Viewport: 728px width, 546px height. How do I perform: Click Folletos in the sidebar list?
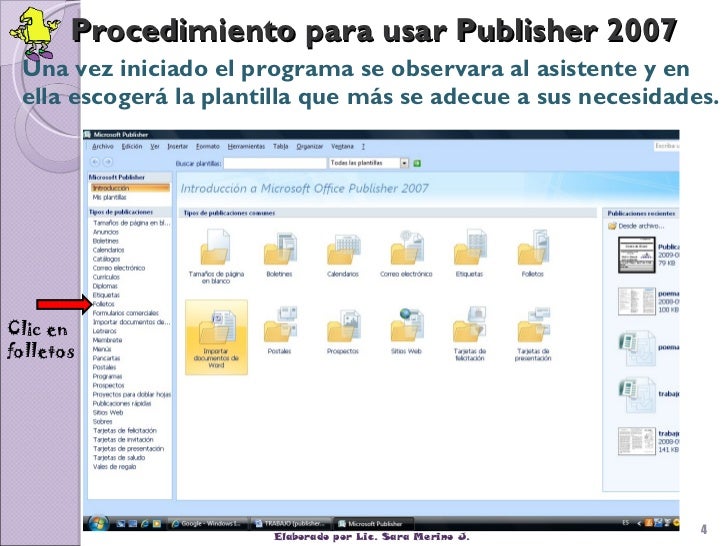point(104,304)
